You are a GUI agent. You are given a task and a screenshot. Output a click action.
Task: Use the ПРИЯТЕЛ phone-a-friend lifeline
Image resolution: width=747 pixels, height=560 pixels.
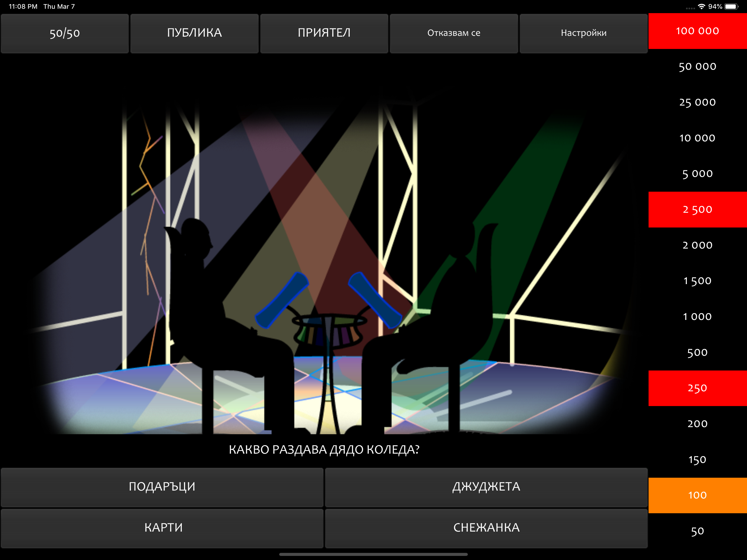(324, 33)
